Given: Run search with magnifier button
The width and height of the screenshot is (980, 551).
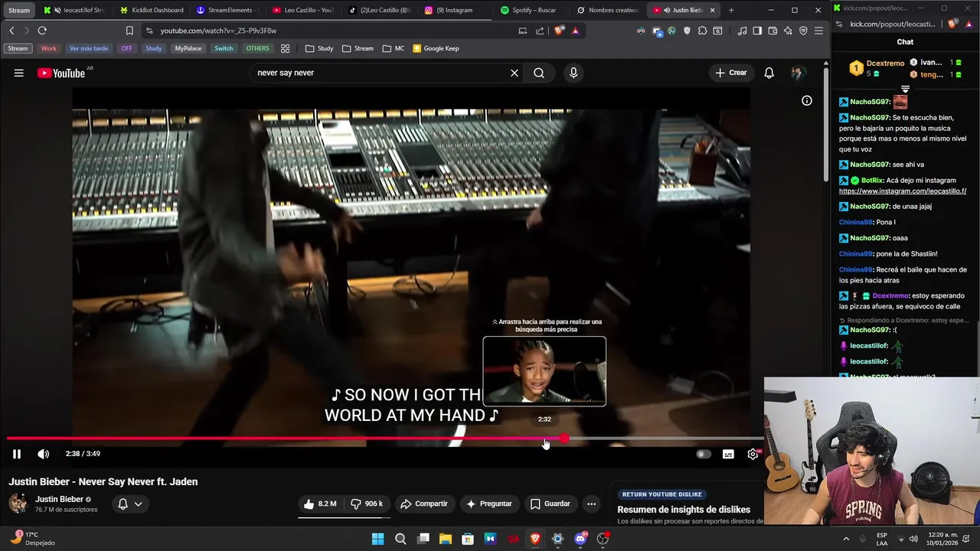Looking at the screenshot, I should pyautogui.click(x=539, y=73).
